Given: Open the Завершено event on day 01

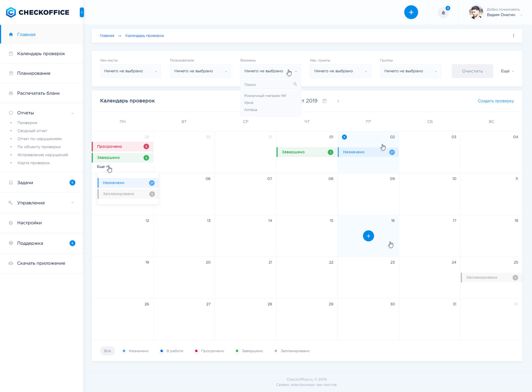Looking at the screenshot, I should tap(307, 152).
